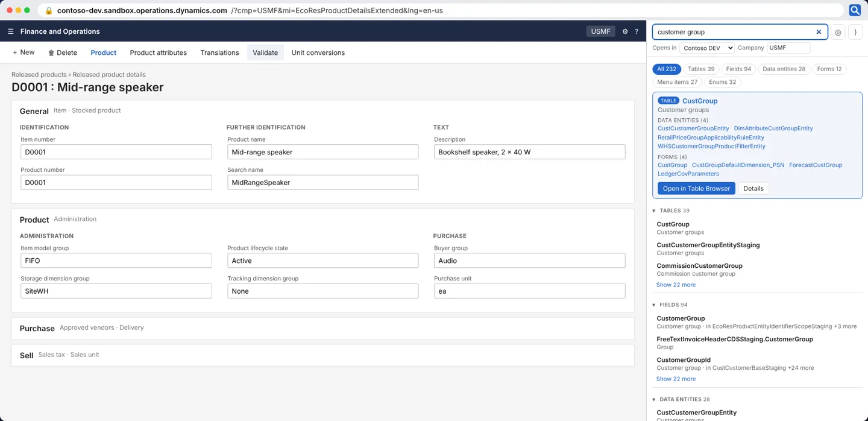This screenshot has width=868, height=421.
Task: Filter results by Fields 94
Action: pos(738,69)
